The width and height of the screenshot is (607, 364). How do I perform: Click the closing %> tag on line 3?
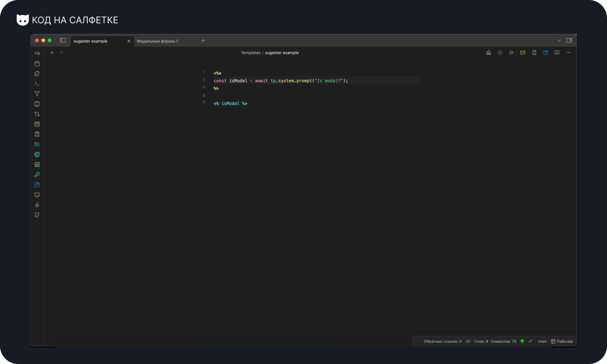tap(216, 88)
